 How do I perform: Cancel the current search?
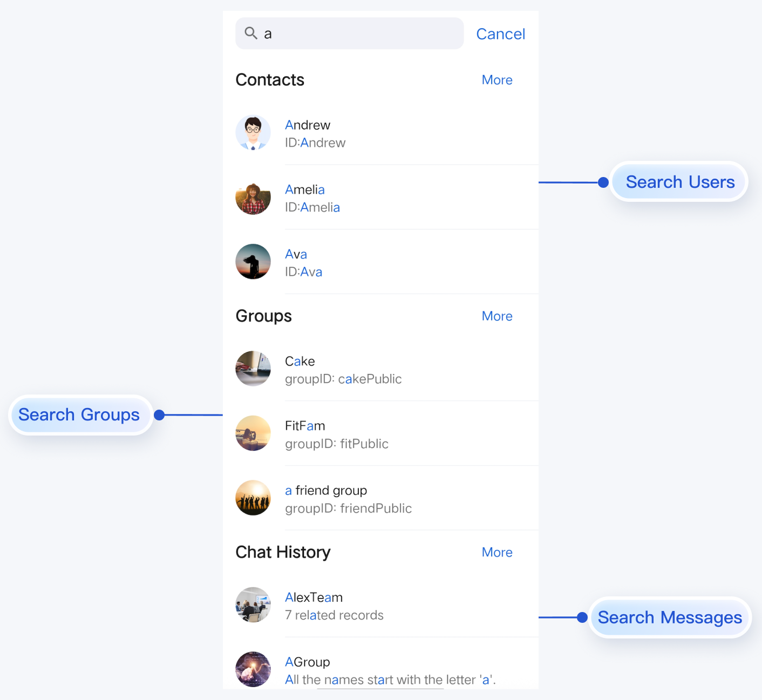(500, 34)
